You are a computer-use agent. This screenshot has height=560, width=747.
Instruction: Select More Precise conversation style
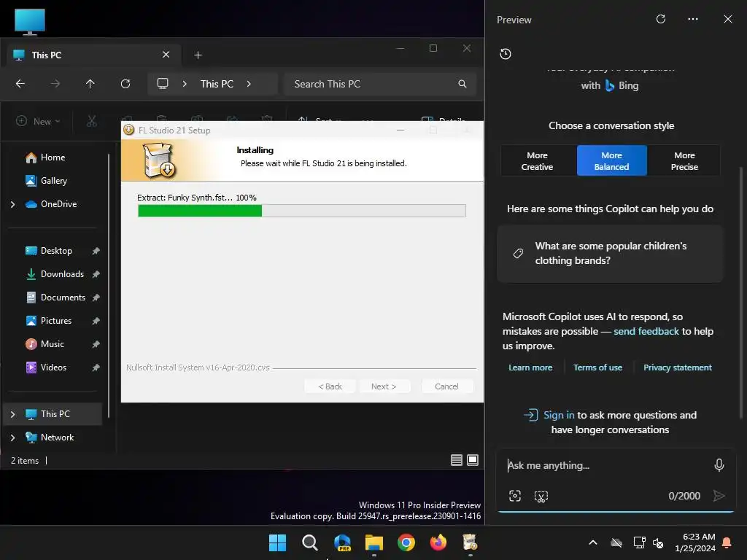point(684,161)
